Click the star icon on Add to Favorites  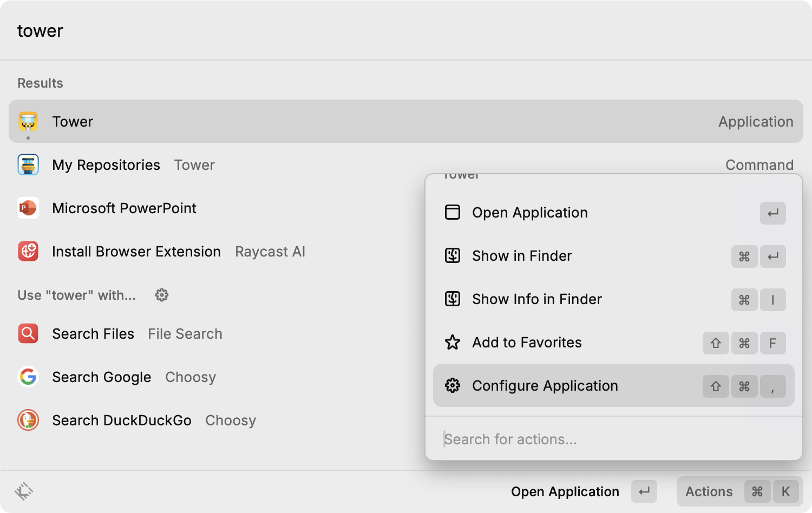coord(452,342)
